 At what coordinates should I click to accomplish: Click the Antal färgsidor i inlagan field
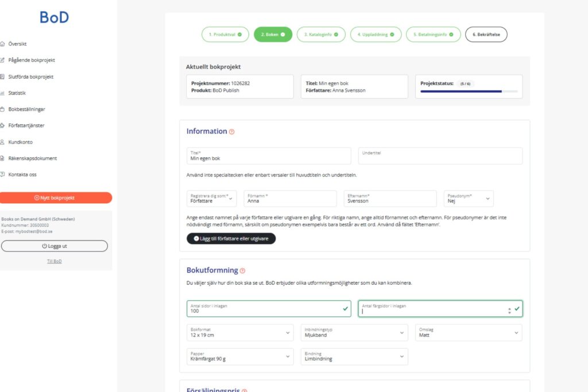point(440,308)
